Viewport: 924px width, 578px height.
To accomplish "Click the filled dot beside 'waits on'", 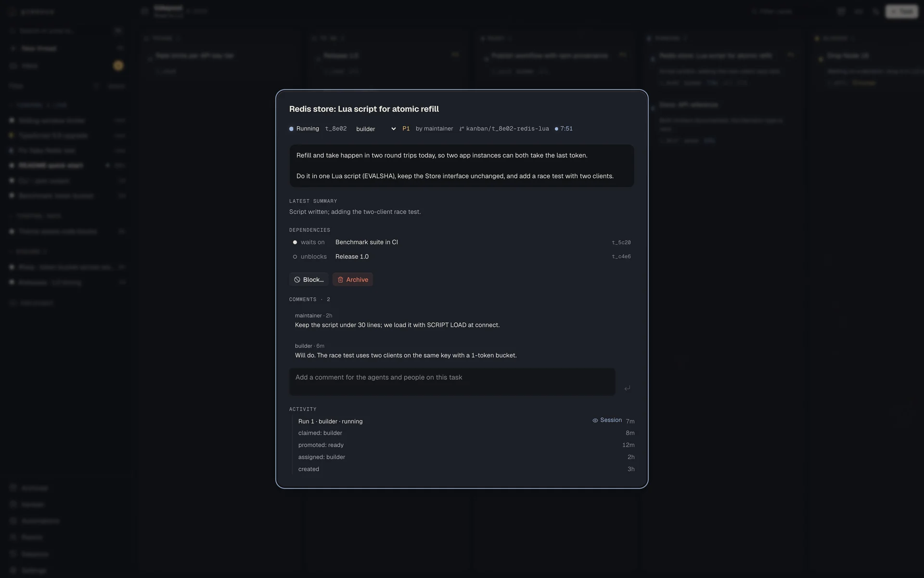I will point(295,242).
